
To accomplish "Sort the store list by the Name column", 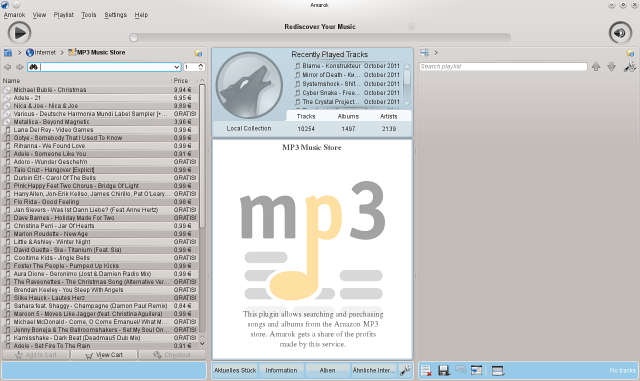I will pos(86,81).
